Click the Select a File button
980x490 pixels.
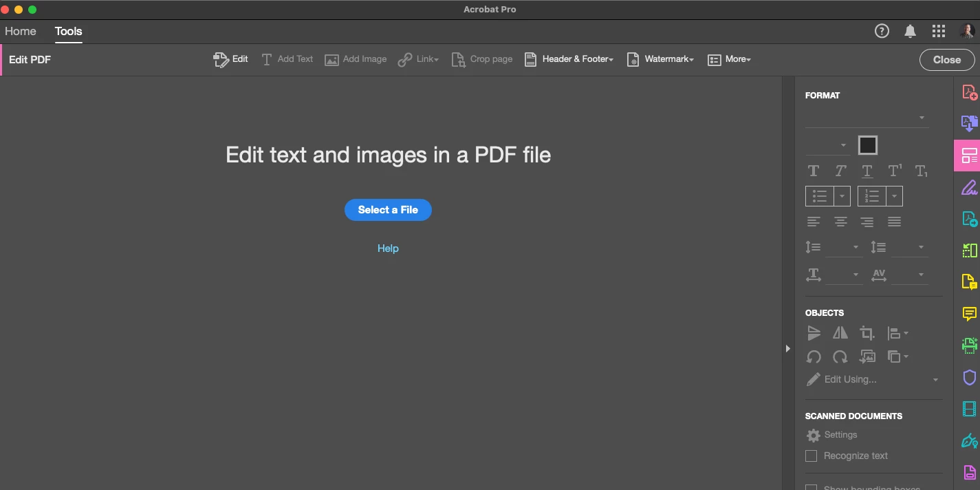(388, 210)
